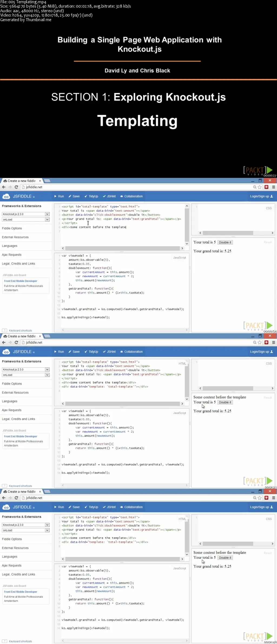This screenshot has height=644, width=277.
Task: Click browser back arrow in 00:00:54 frame
Action: (x=4, y=187)
